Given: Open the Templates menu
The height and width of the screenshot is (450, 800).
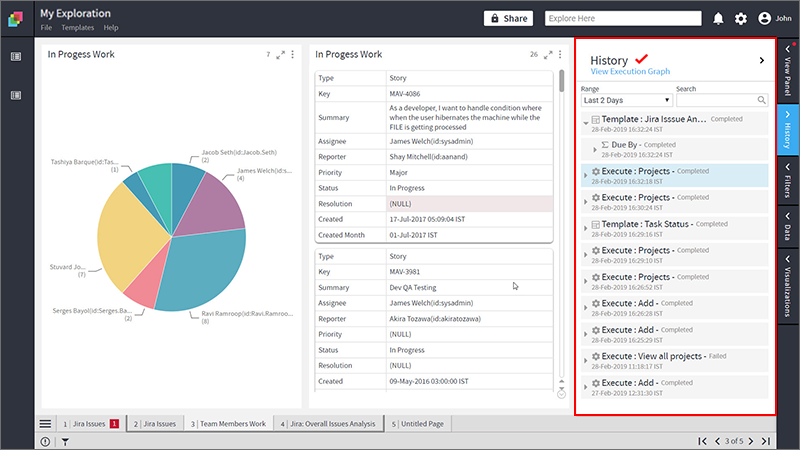Looking at the screenshot, I should (78, 28).
